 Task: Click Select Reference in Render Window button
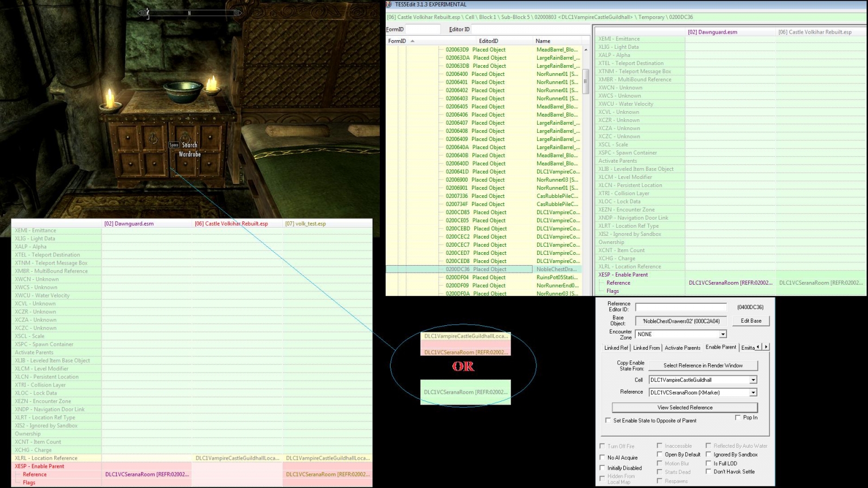coord(703,365)
